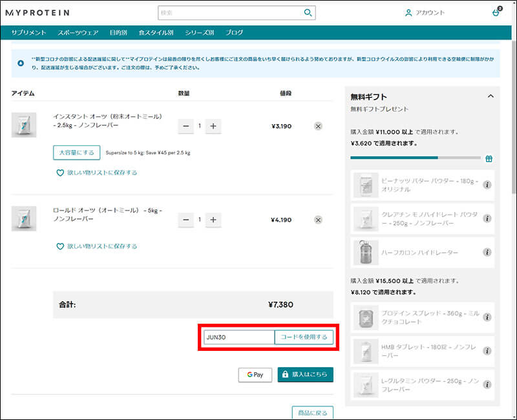Screen dimensions: 517x420
Task: Increase Instant Oats quantity with plus
Action: tap(213, 126)
